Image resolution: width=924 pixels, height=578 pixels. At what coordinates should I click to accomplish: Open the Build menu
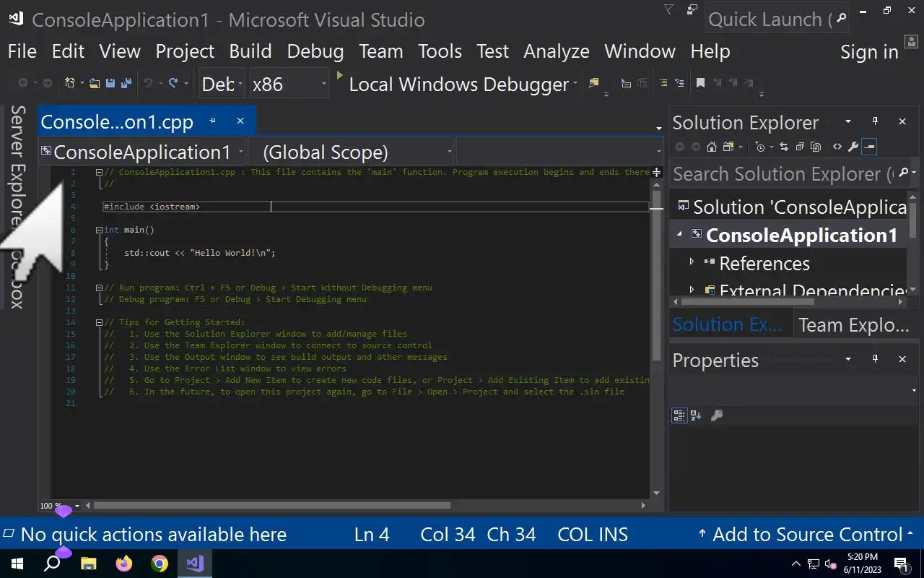point(250,51)
